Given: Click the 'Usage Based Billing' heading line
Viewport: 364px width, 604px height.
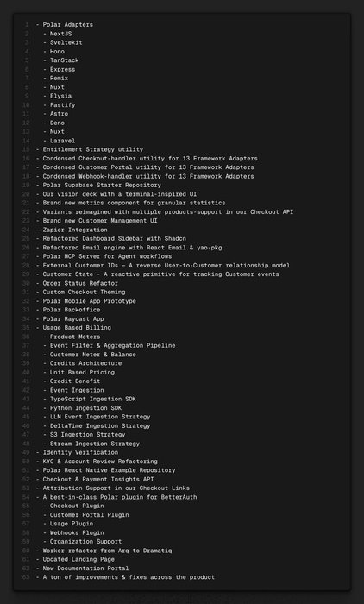Looking at the screenshot, I should pos(73,327).
